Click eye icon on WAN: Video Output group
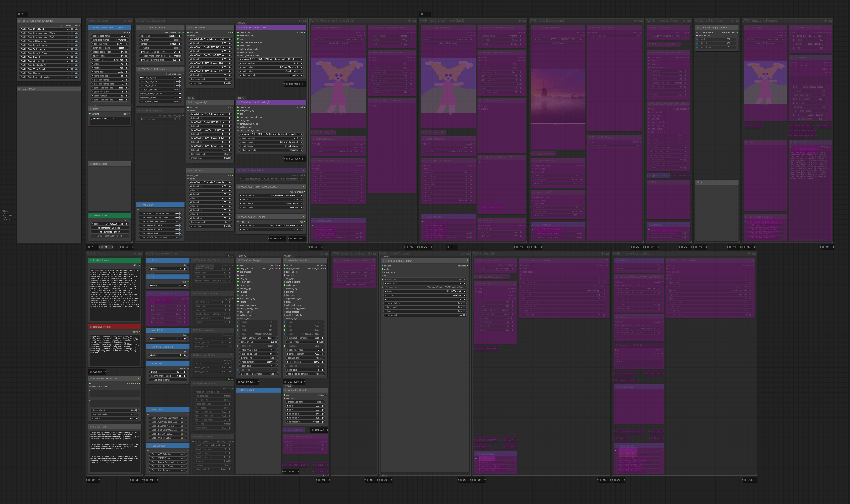850x504 pixels. coord(468,254)
